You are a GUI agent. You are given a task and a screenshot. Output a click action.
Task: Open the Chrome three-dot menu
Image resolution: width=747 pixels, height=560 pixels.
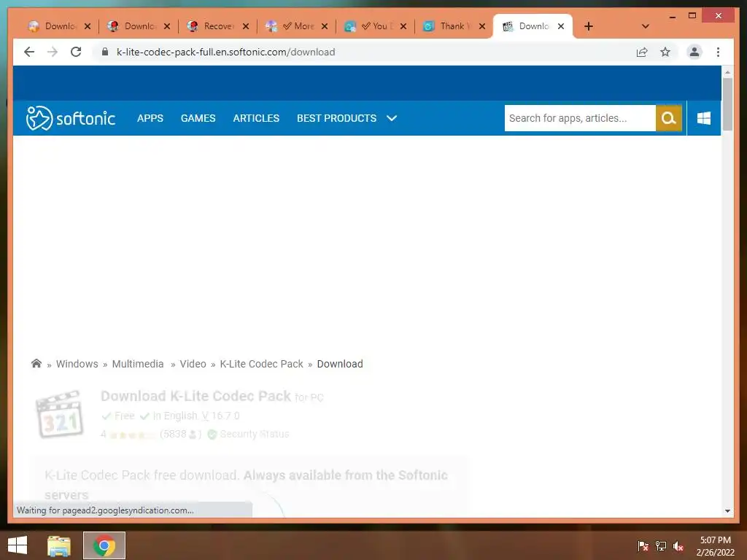click(x=718, y=52)
